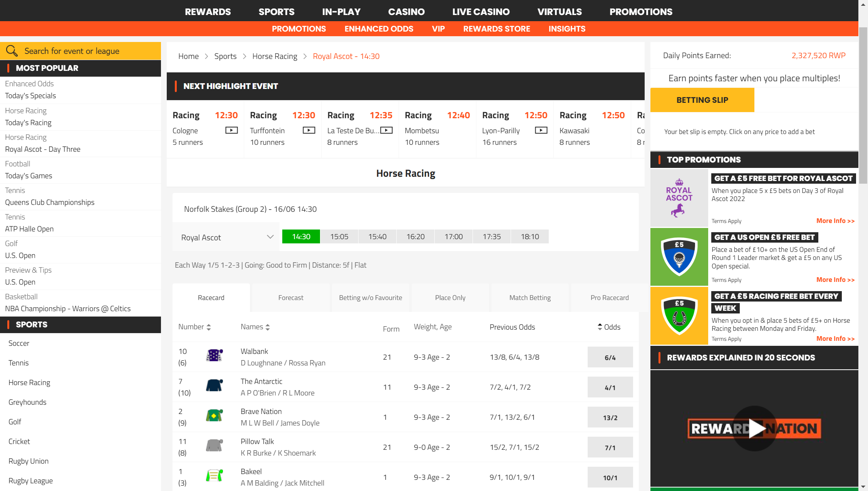Click Walbank jockey silks icon

coord(214,355)
